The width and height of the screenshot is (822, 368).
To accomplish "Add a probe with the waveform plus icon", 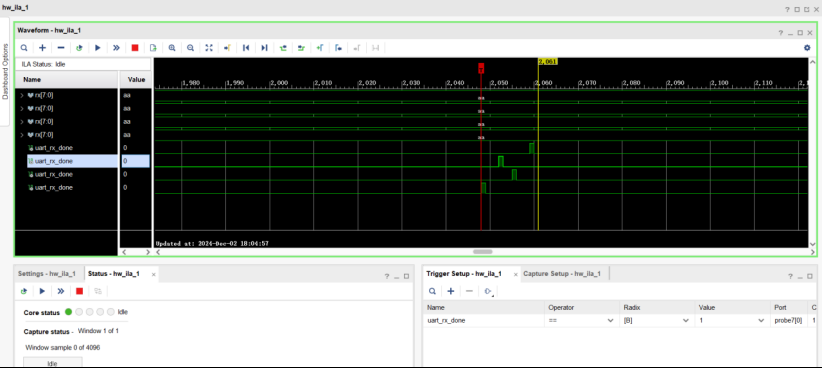I will pos(42,48).
